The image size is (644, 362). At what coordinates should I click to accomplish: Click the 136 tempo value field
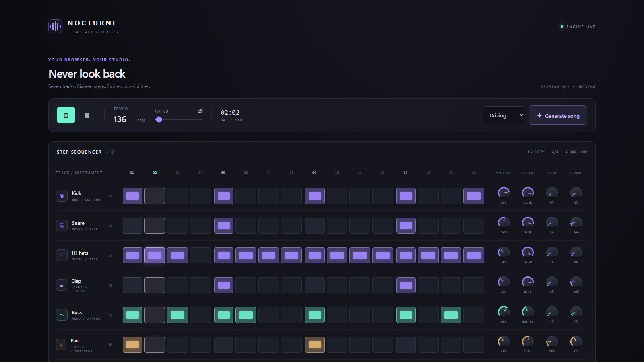coord(120,119)
